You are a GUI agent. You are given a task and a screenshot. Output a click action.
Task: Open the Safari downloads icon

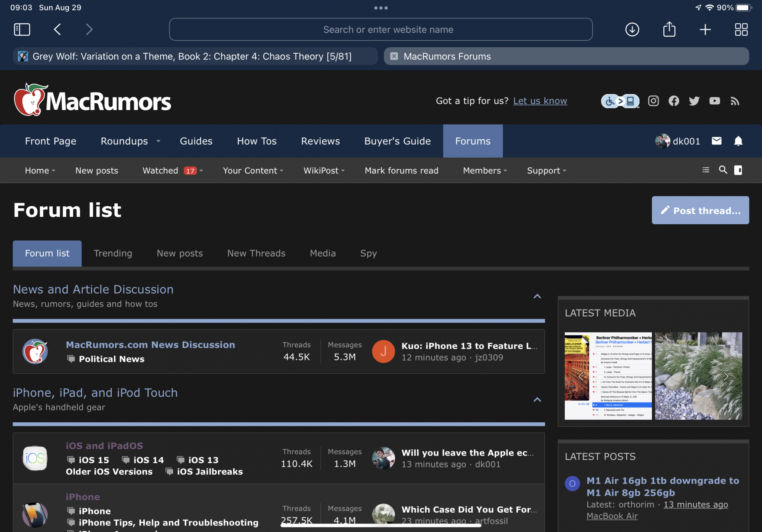pos(632,29)
